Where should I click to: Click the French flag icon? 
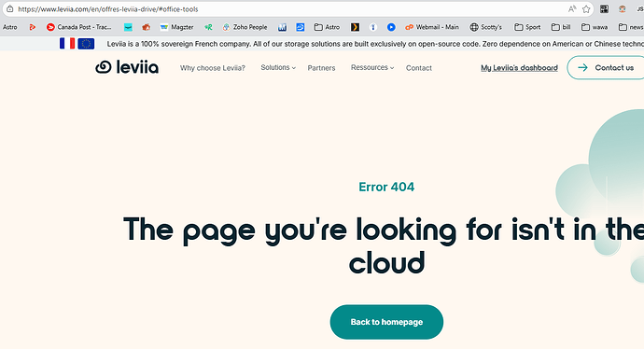[67, 44]
